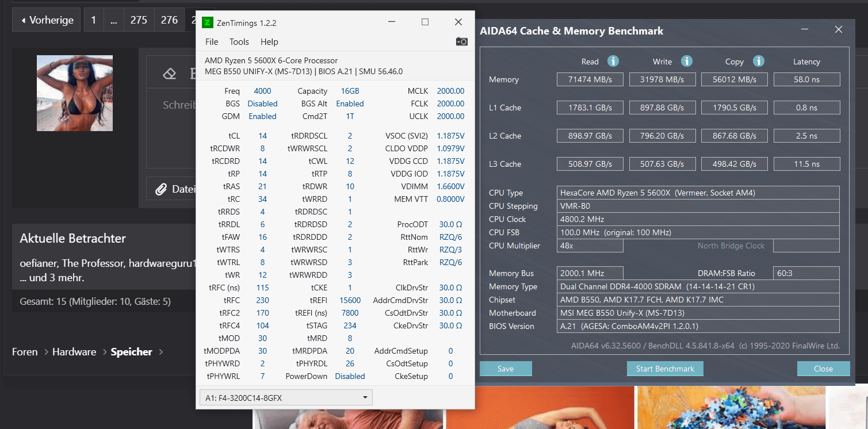Click Memory Type Dual Channel DDR4-4000 field

pyautogui.click(x=698, y=286)
